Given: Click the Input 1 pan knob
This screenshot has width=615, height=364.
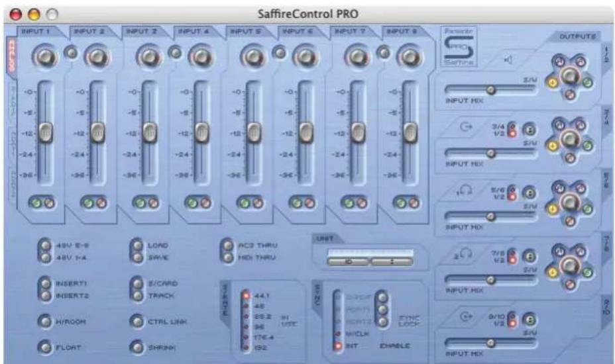Looking at the screenshot, I should tap(46, 57).
